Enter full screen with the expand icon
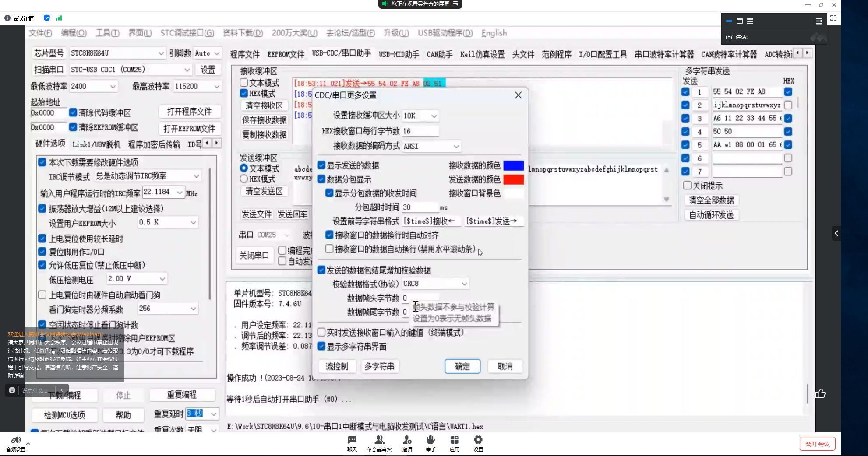Image resolution: width=868 pixels, height=456 pixels. coord(833,18)
